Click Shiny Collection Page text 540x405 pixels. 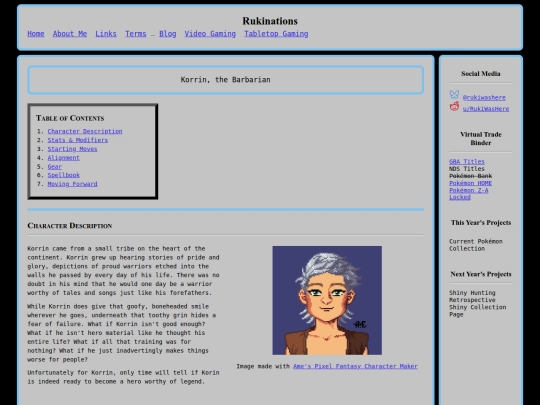[478, 311]
